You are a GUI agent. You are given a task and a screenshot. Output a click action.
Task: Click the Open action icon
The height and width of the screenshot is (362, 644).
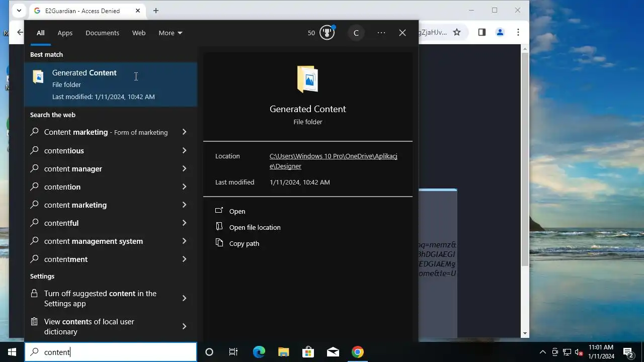pyautogui.click(x=219, y=211)
